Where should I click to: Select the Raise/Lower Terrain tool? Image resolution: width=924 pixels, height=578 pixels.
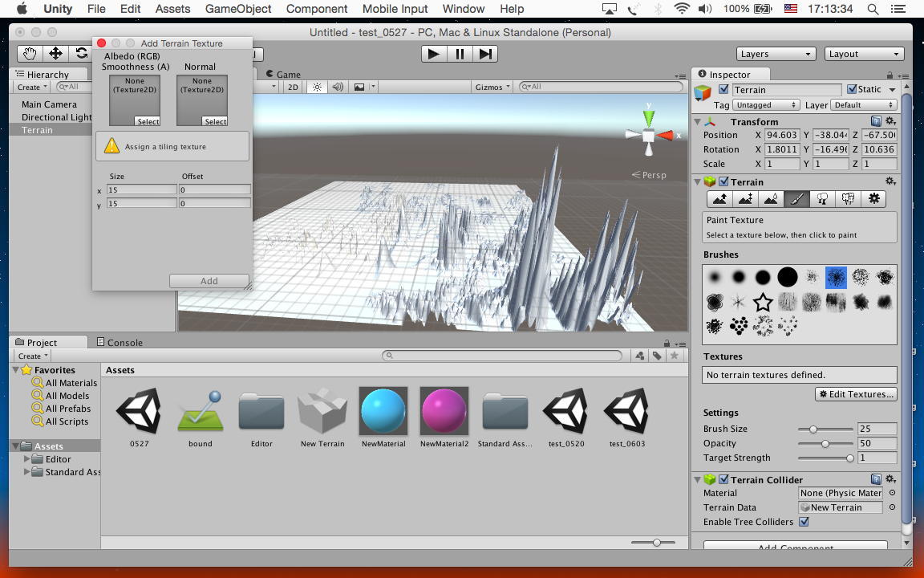[x=719, y=199]
